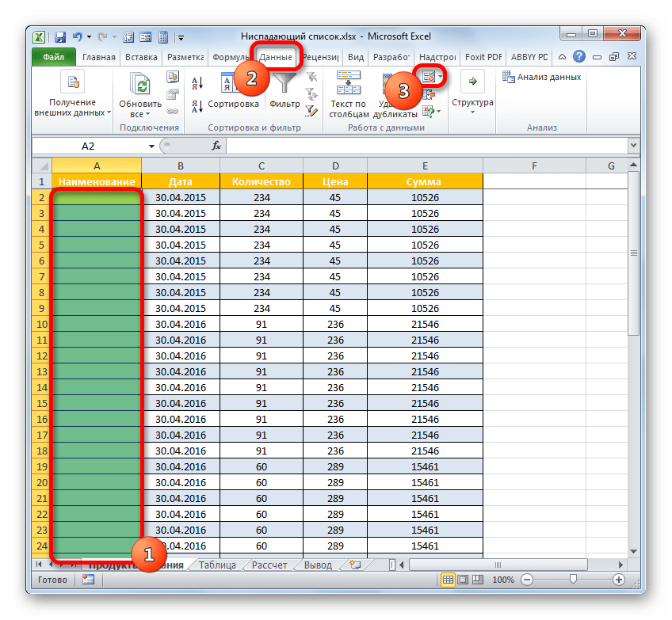Click the What-If Analysis icon

[x=428, y=112]
